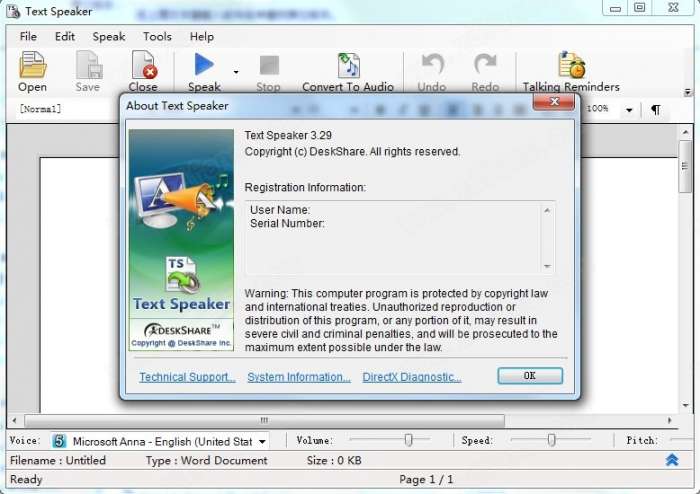The height and width of the screenshot is (494, 700).
Task: Click the Undo arrow icon
Action: coord(432,64)
